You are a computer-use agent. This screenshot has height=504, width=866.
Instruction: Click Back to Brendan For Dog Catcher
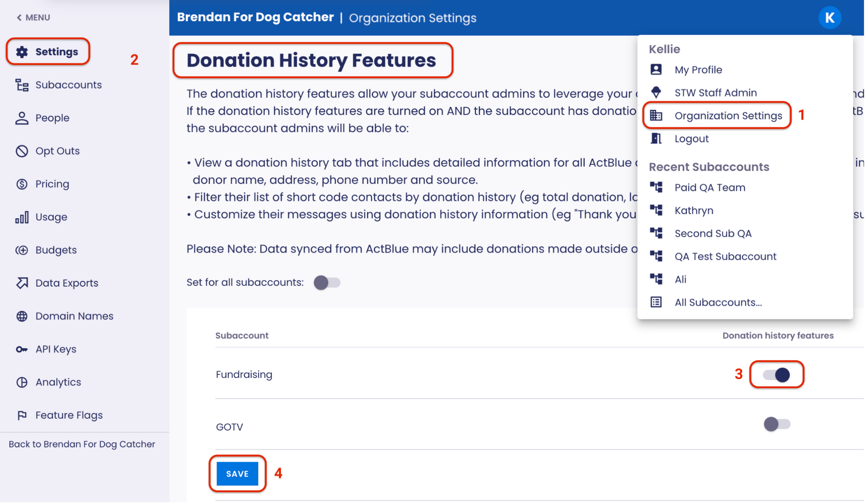tap(82, 444)
